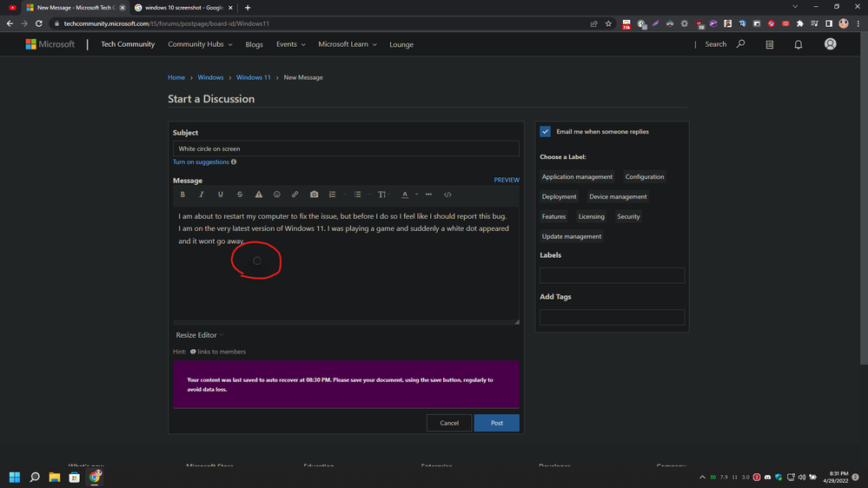Screen dimensions: 868x488
Task: Share this page from the address bar
Action: pyautogui.click(x=594, y=23)
